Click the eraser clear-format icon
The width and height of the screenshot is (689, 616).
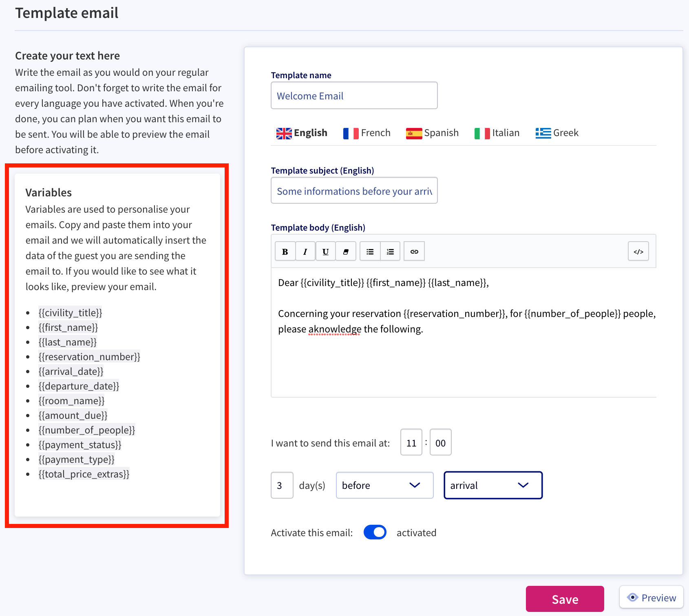[346, 251]
